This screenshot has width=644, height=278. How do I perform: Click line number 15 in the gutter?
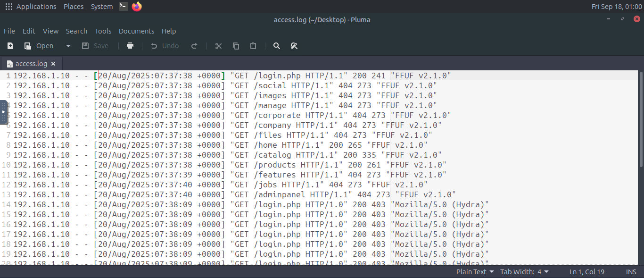coord(6,214)
